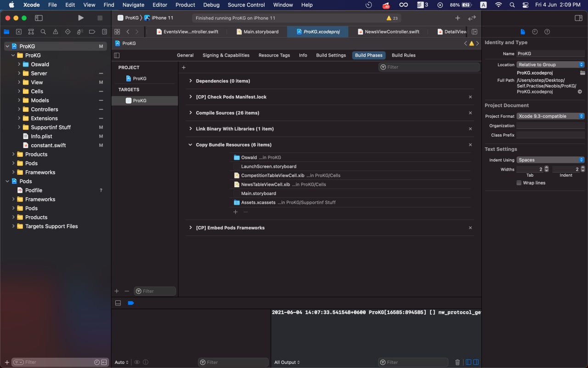The height and width of the screenshot is (368, 588).
Task: Open the find navigator magnifier
Action: (43, 32)
